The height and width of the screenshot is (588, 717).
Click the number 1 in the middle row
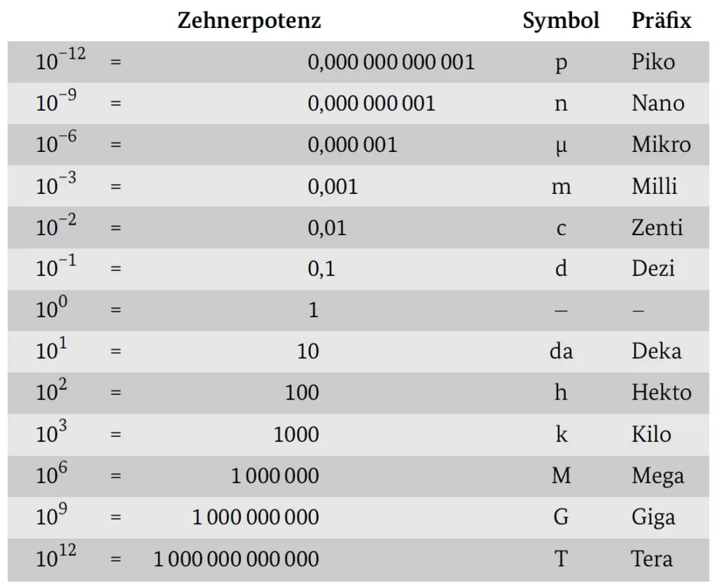pyautogui.click(x=314, y=310)
